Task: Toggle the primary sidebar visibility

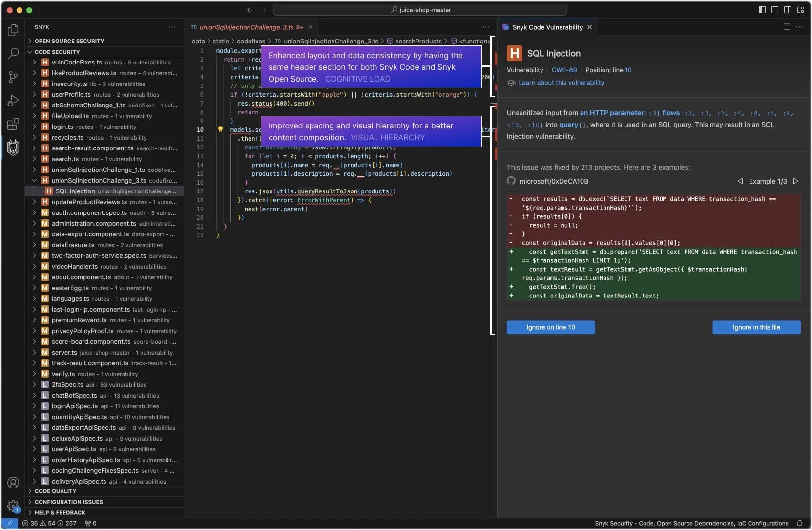Action: coord(762,10)
